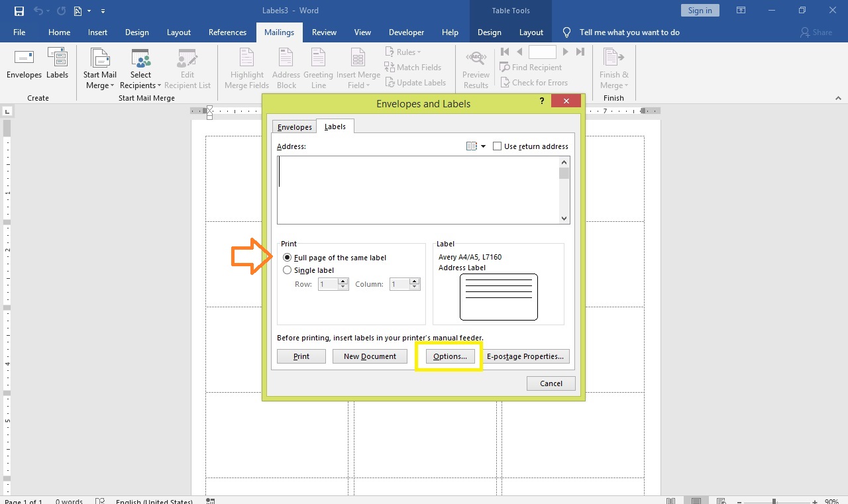Click the Address box scroll down arrow
The height and width of the screenshot is (504, 848).
pos(564,219)
